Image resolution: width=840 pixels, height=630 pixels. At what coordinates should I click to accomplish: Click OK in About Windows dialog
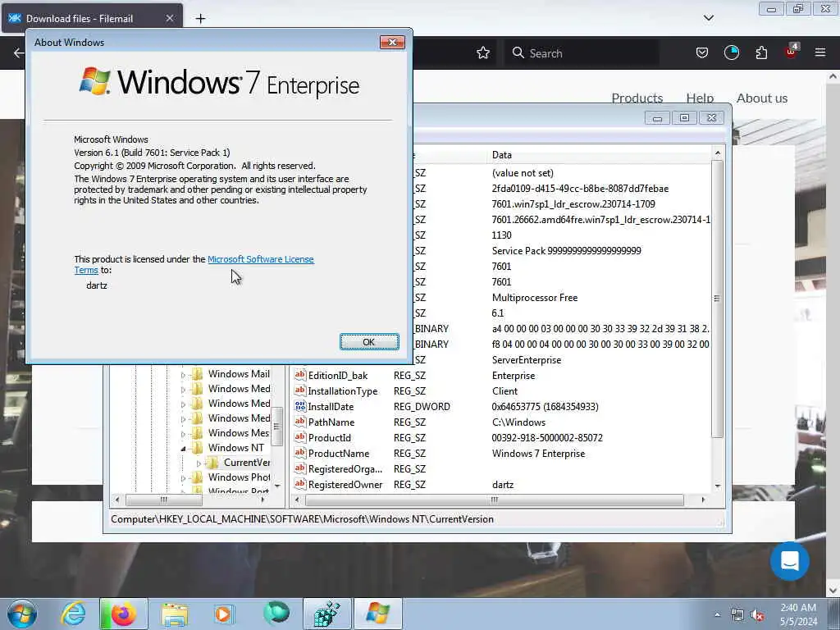pos(369,342)
